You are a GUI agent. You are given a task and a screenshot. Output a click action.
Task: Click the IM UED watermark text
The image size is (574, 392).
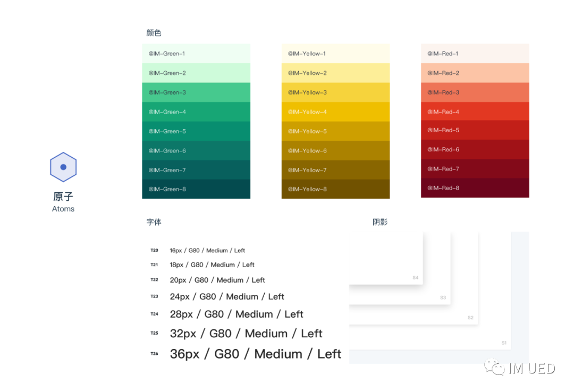pos(531,368)
